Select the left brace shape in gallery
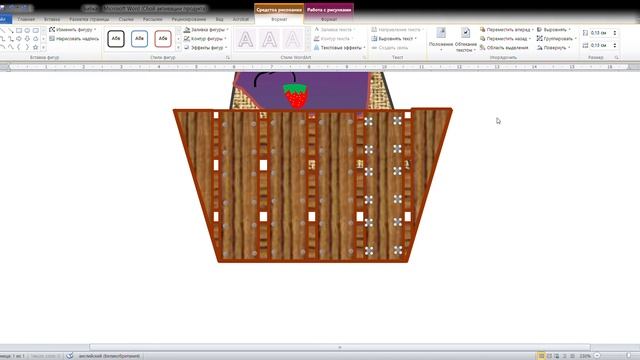 (x=19, y=47)
